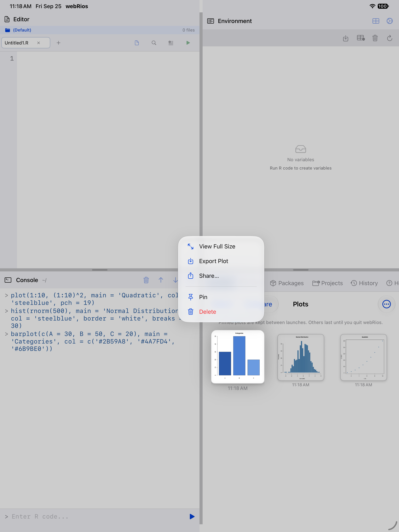
Task: Open Plots more options ellipsis button
Action: [x=386, y=304]
